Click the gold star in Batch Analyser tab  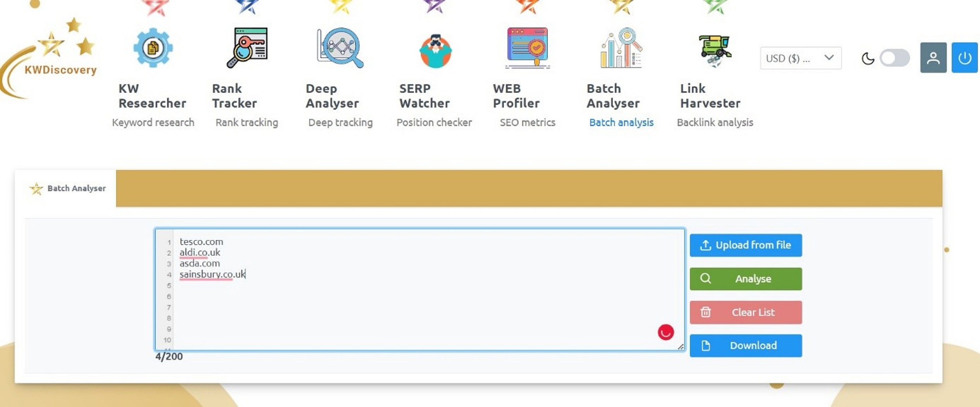(36, 189)
